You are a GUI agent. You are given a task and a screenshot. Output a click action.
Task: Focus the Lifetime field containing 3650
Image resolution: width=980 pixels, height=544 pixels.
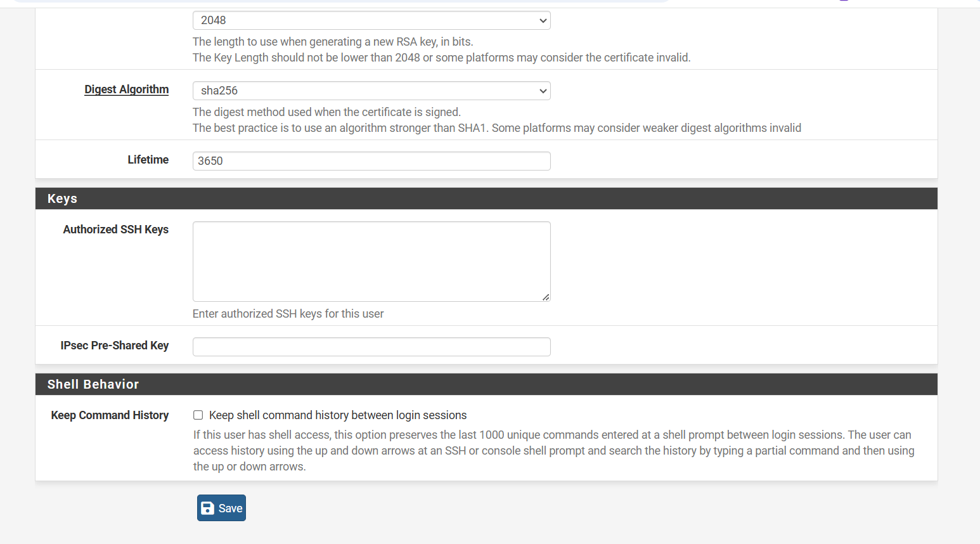371,161
